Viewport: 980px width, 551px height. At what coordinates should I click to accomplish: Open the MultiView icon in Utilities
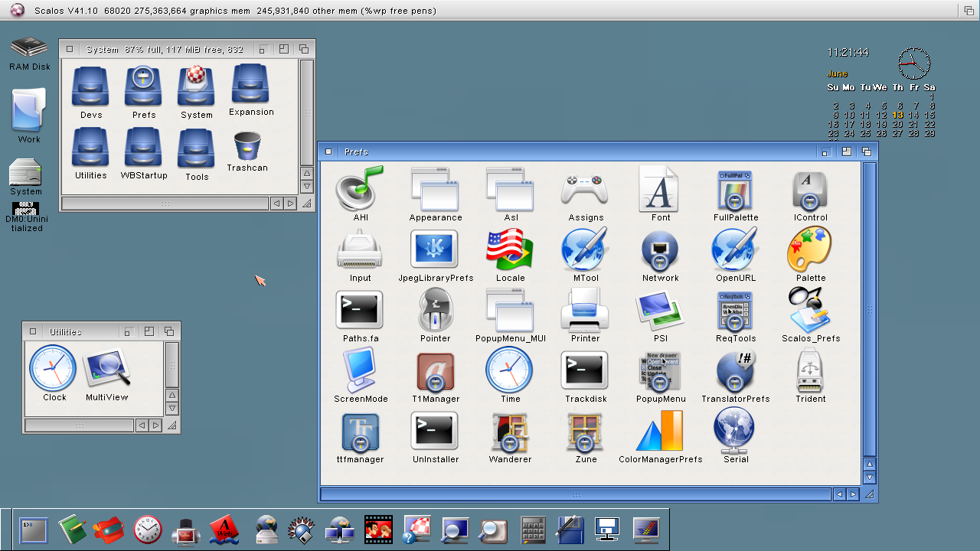pyautogui.click(x=106, y=370)
